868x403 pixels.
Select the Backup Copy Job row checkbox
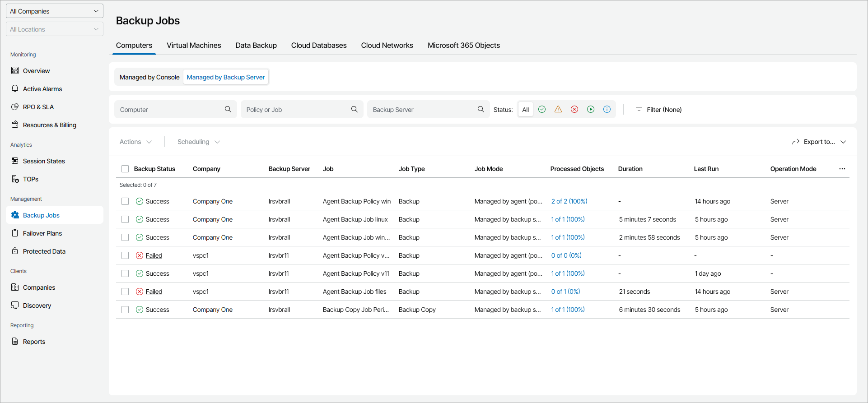pyautogui.click(x=125, y=310)
